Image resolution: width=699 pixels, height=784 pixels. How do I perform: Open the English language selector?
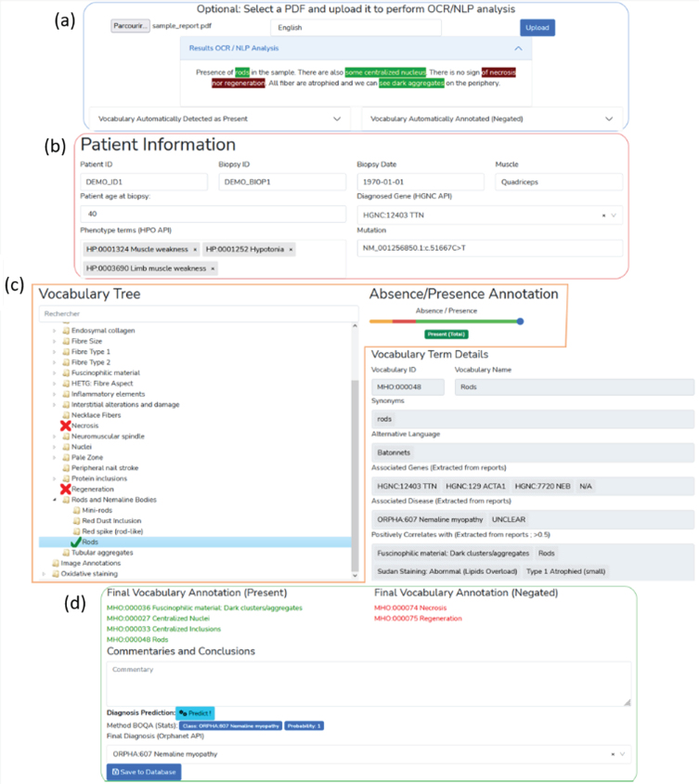pyautogui.click(x=356, y=28)
